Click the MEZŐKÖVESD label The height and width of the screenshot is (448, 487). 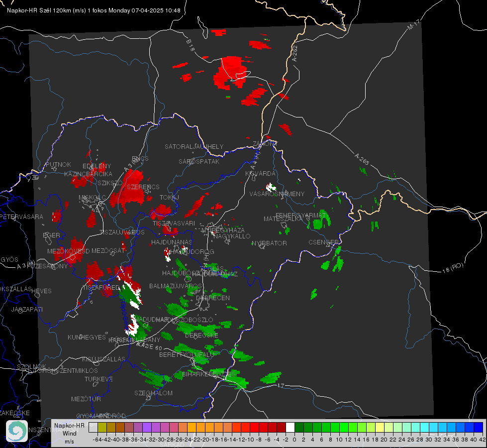click(x=68, y=251)
